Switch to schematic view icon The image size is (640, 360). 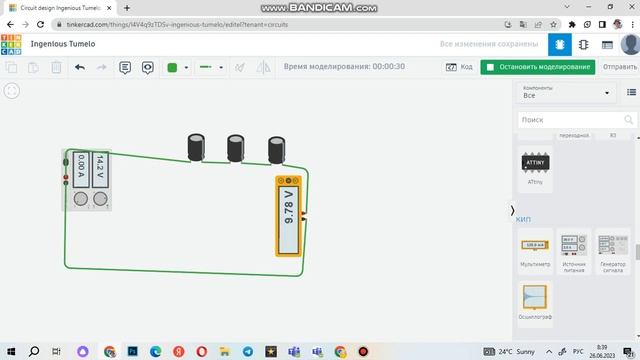pyautogui.click(x=583, y=44)
